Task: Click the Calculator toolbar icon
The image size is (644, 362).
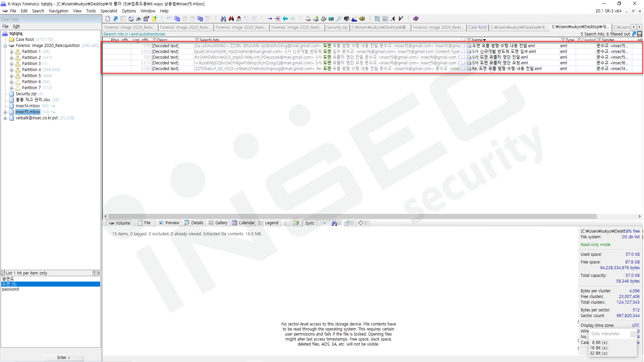Action: click(x=331, y=19)
